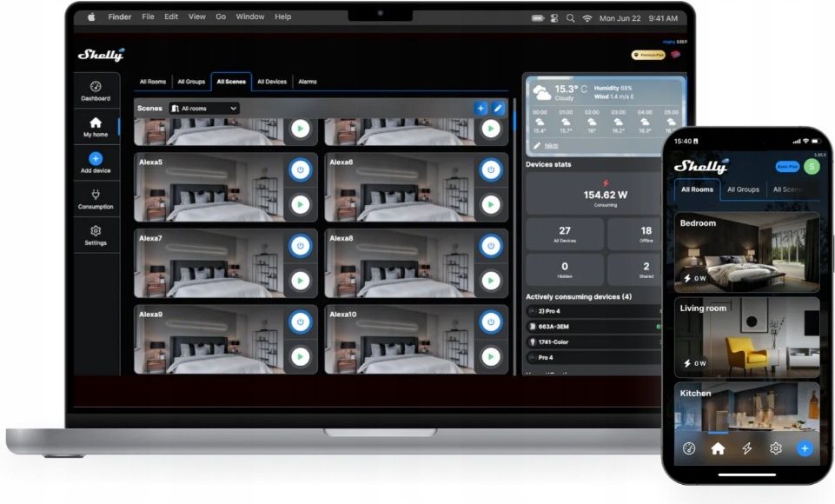Click the blue pencil edit scenes icon
Viewport: 835px width, 504px height.
(497, 108)
